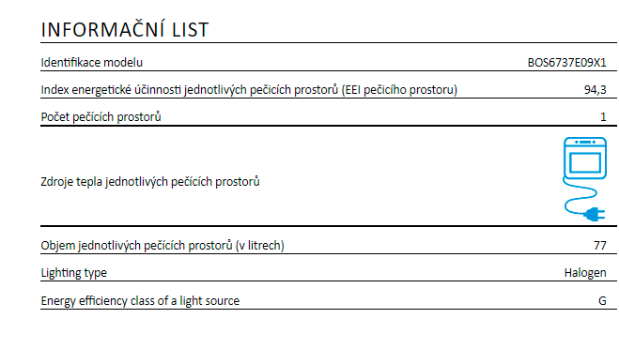619x364 pixels.
Task: Click the INFORMAČNÍ LIST heading
Action: tap(125, 30)
